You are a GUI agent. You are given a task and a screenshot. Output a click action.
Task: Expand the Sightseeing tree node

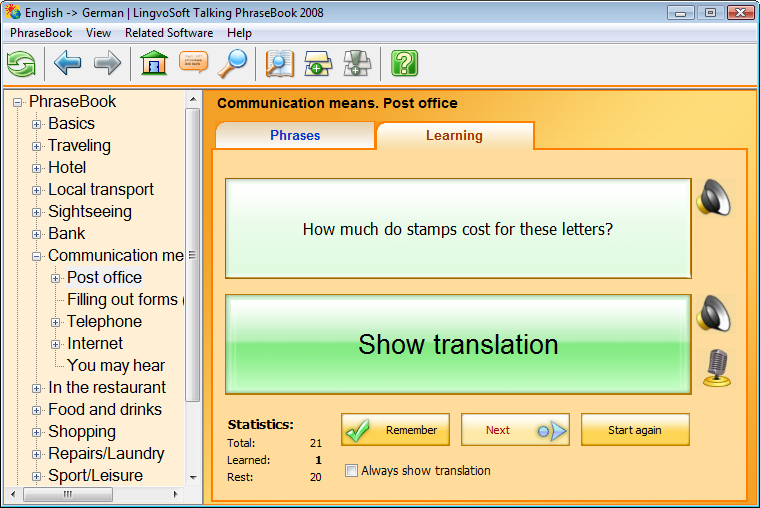(36, 212)
